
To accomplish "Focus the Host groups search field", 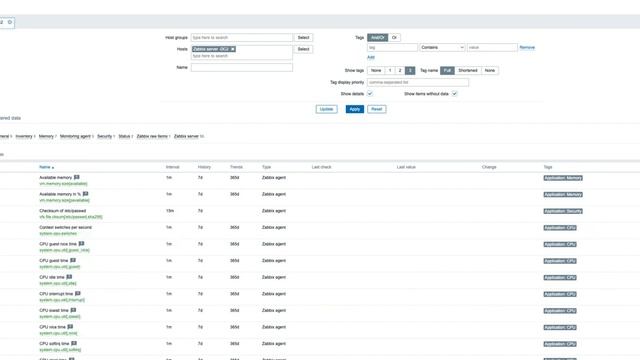I will click(x=242, y=38).
